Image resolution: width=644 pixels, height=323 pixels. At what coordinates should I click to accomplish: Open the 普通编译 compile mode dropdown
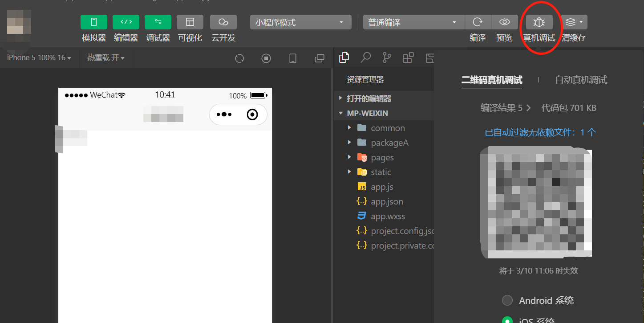[414, 22]
